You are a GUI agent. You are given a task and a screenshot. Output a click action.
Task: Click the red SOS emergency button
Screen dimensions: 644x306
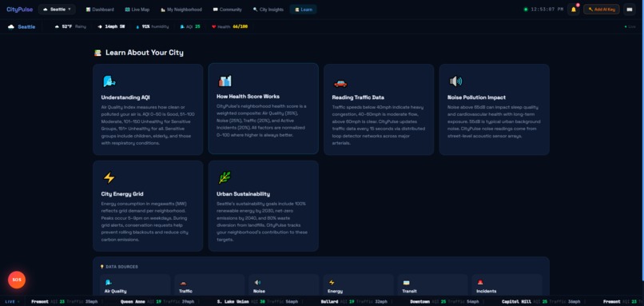[x=17, y=280]
